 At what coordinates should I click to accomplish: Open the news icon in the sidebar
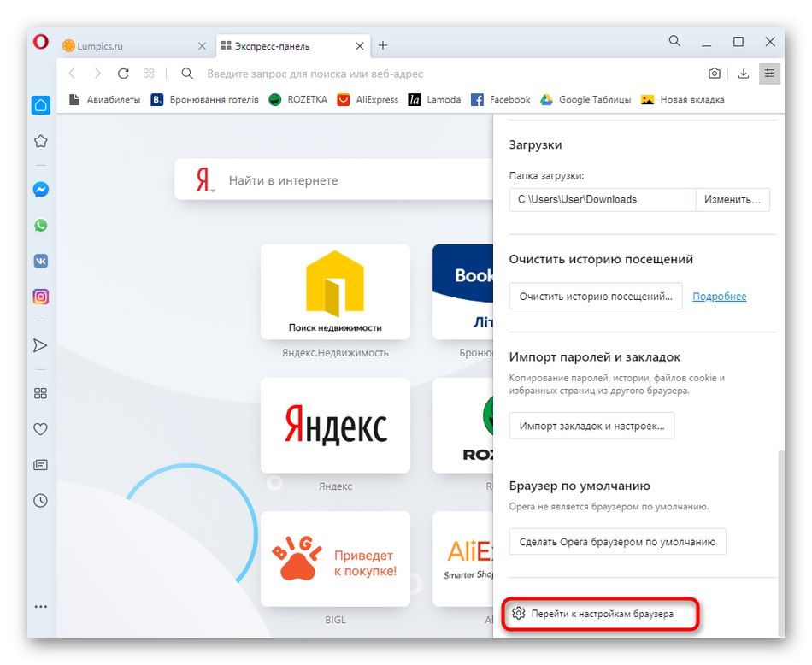[40, 465]
